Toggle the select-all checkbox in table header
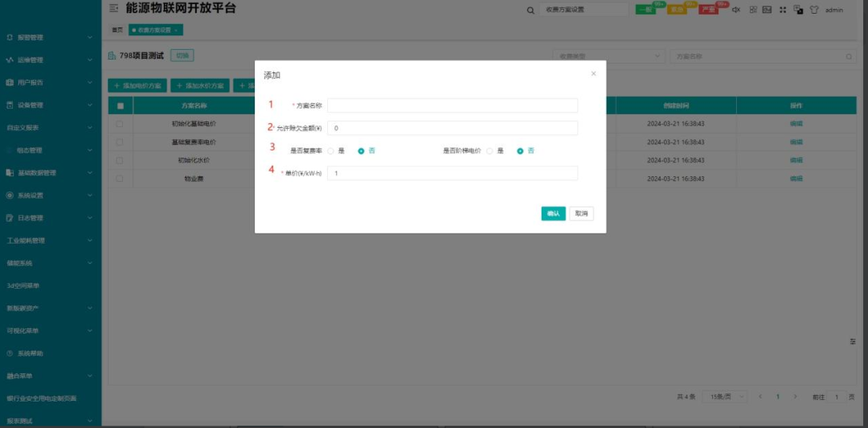This screenshot has width=868, height=428. tap(120, 106)
